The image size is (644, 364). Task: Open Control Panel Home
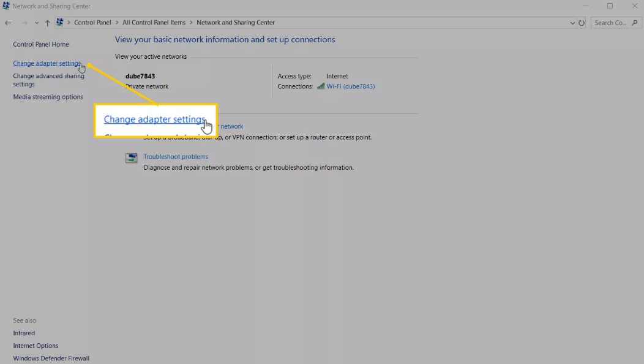(41, 44)
